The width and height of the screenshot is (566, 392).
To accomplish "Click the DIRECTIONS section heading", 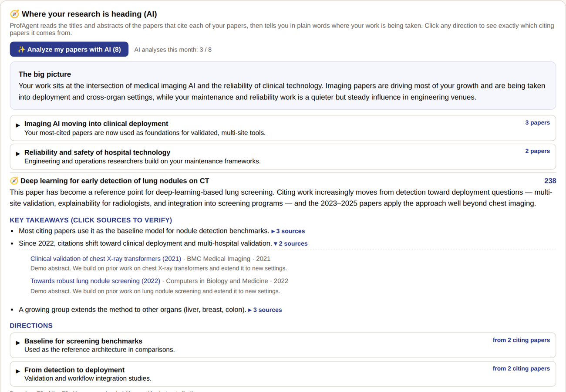I will pyautogui.click(x=31, y=326).
